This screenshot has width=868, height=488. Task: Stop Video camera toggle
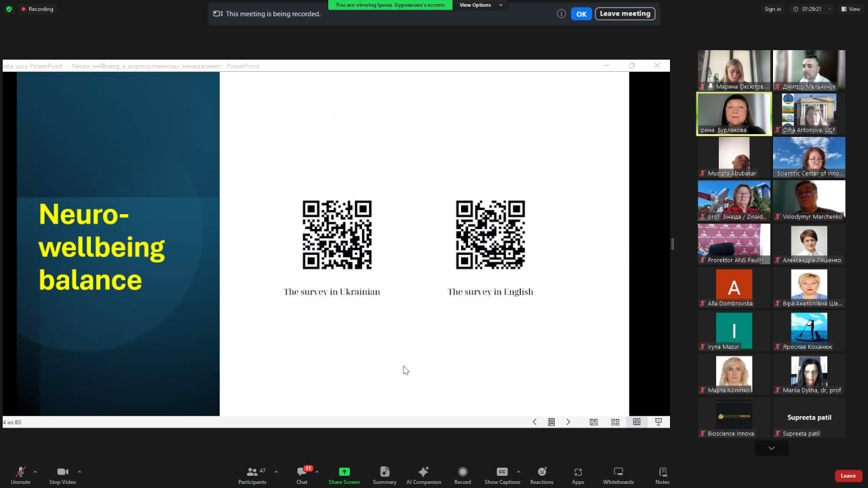[x=62, y=475]
